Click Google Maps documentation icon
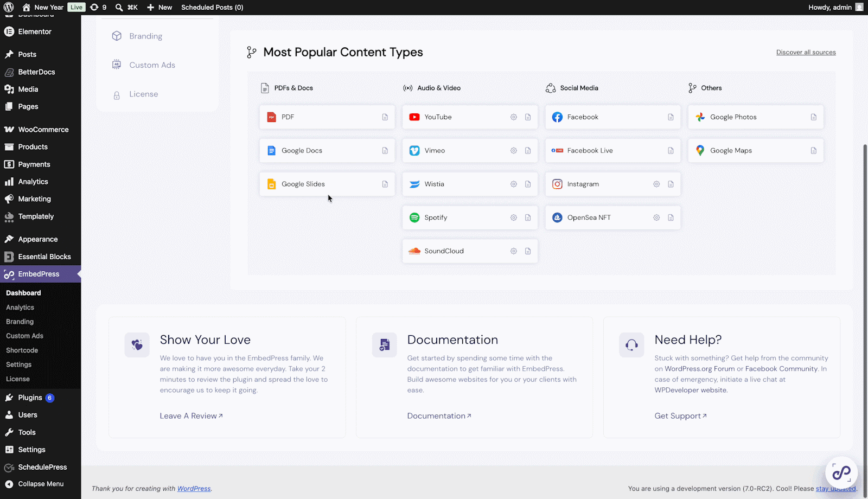 click(x=813, y=151)
